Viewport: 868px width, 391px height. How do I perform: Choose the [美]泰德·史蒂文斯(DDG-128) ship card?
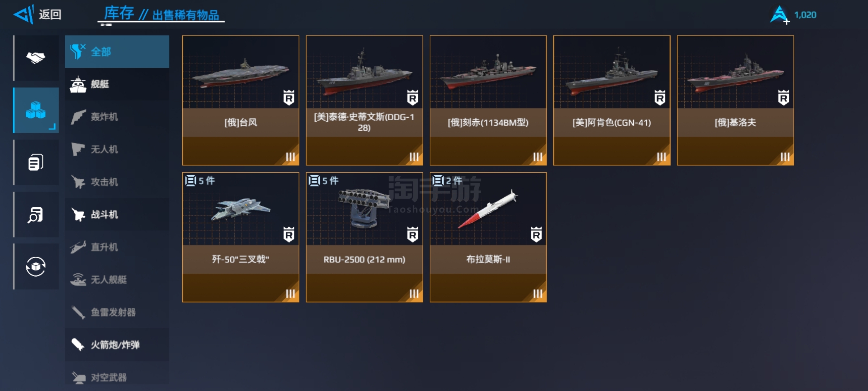coord(364,100)
